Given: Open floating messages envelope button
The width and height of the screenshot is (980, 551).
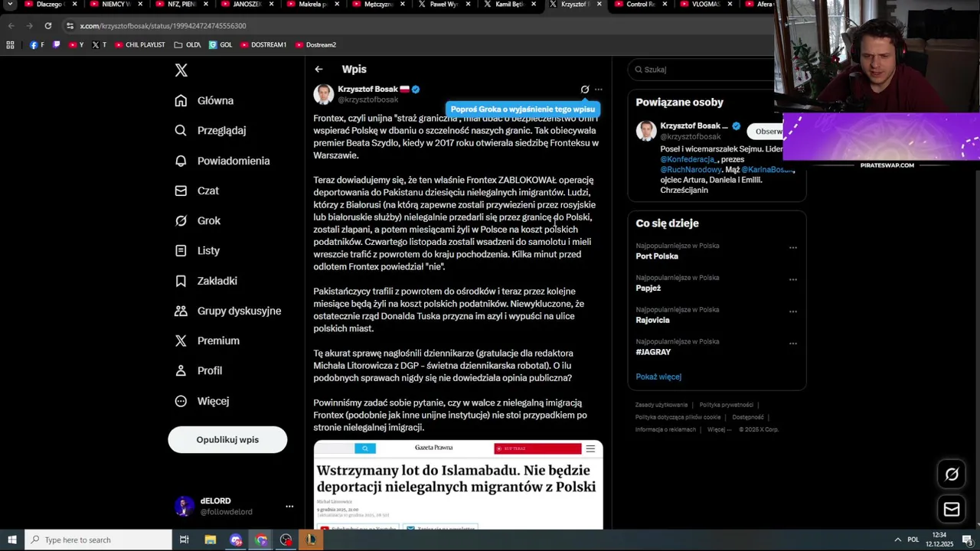Looking at the screenshot, I should pos(952,509).
